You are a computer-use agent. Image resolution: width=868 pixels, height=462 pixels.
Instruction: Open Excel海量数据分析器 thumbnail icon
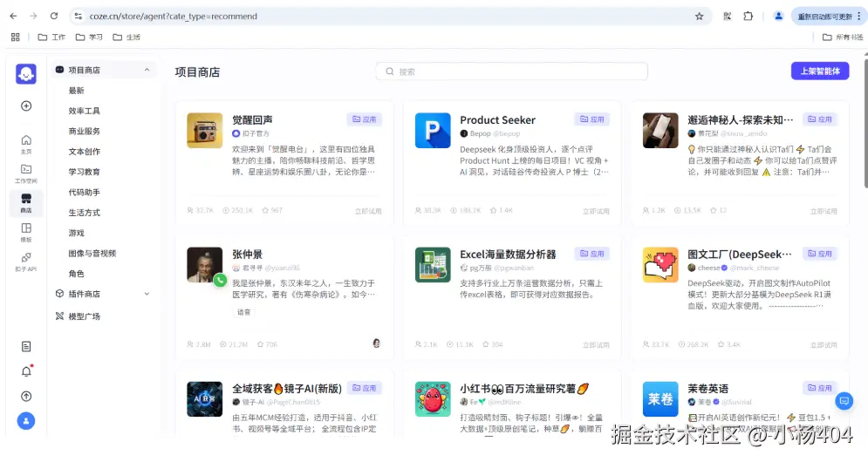pyautogui.click(x=433, y=265)
